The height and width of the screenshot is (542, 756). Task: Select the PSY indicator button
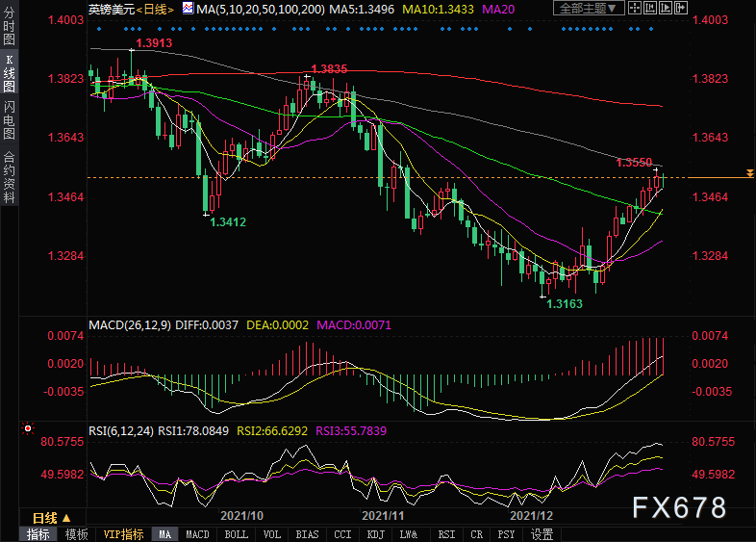[x=506, y=534]
